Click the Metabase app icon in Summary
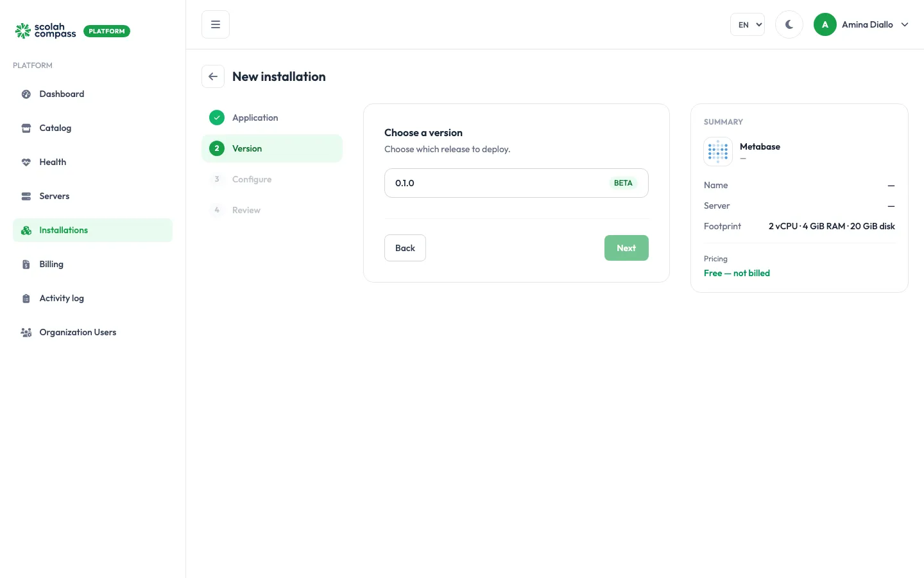Viewport: 924px width, 578px height. pyautogui.click(x=718, y=152)
